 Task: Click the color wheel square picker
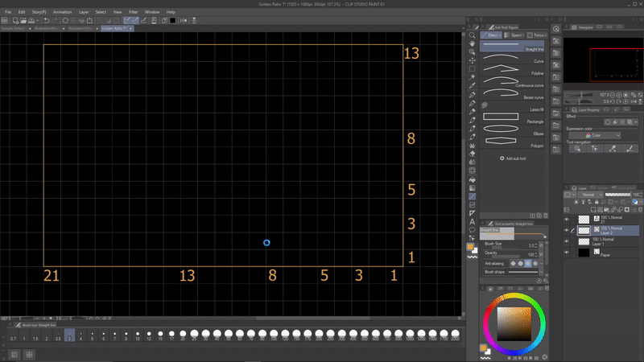[514, 324]
